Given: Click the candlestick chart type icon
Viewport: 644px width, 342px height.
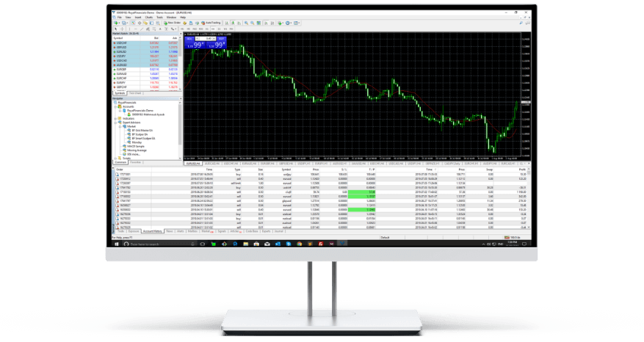Looking at the screenshot, I should coord(233,23).
